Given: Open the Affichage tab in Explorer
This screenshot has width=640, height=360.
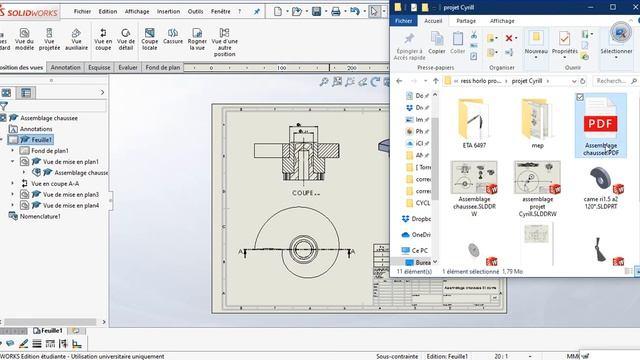Looking at the screenshot, I should pos(502,21).
